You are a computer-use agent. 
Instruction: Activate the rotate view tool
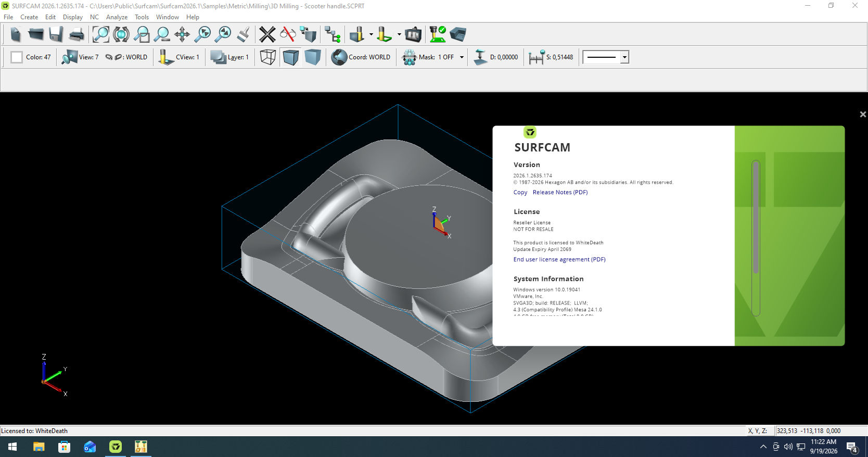pos(121,35)
